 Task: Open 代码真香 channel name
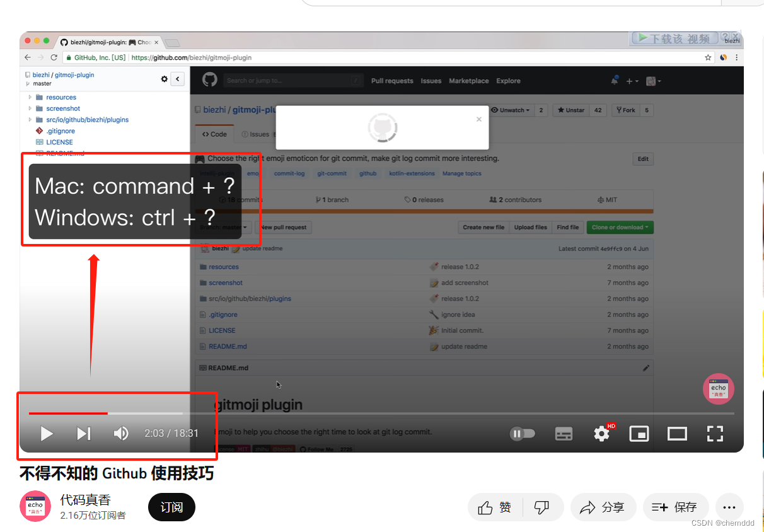(86, 500)
